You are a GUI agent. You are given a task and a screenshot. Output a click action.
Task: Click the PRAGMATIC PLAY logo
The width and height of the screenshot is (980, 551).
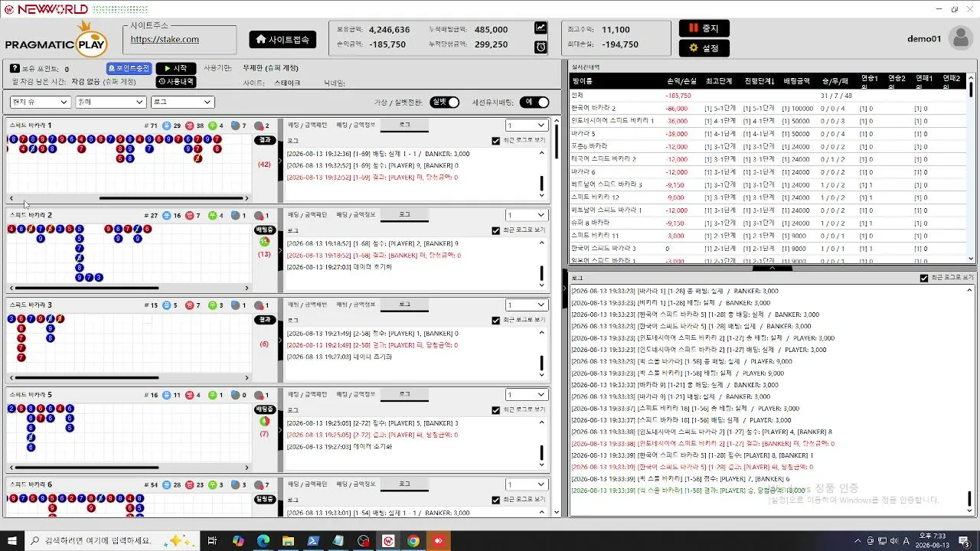(x=56, y=38)
